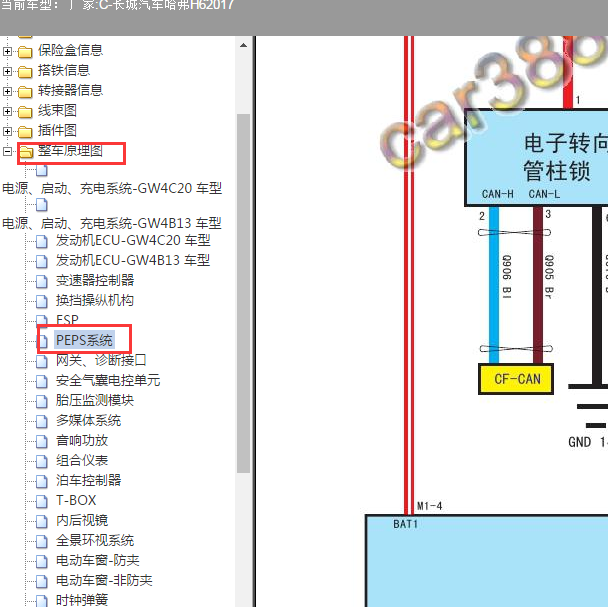608x607 pixels.
Task: Open 发动机ECU-GW4C20 车型 diagram
Action: (x=133, y=240)
